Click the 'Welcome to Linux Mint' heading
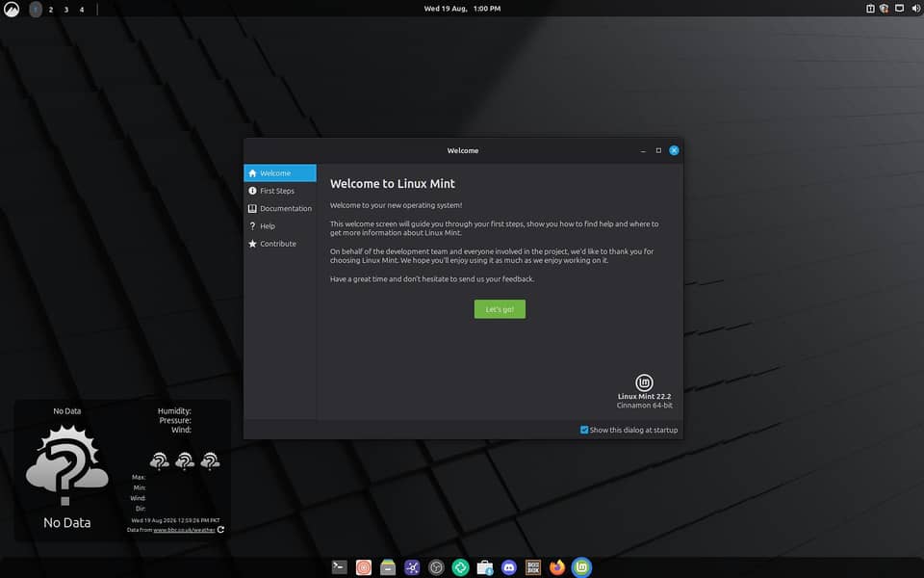924x578 pixels. point(393,183)
